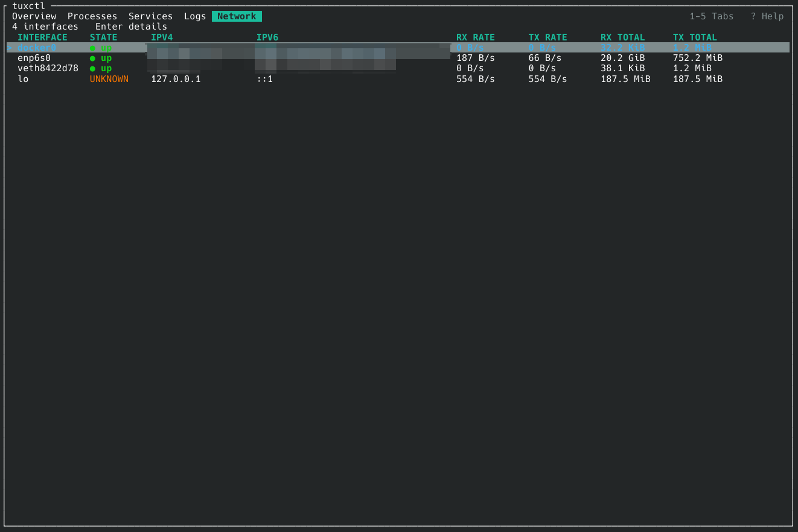This screenshot has width=798, height=532.
Task: Click the active Network tab
Action: tap(237, 16)
